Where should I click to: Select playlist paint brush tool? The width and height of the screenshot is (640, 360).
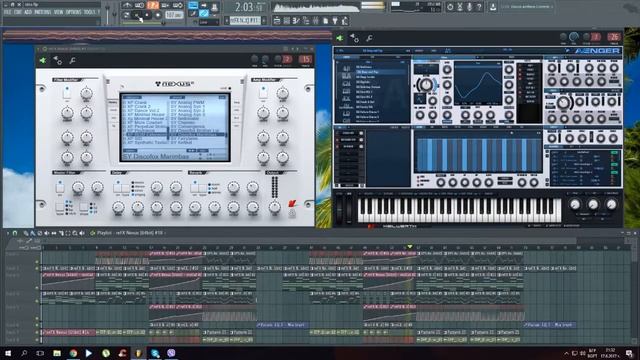(33, 233)
